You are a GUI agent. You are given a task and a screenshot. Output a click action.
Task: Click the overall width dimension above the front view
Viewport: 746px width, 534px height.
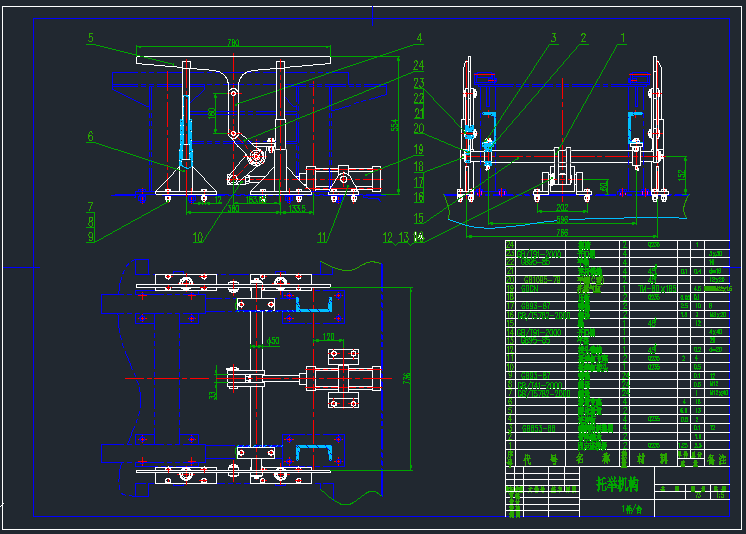point(233,43)
